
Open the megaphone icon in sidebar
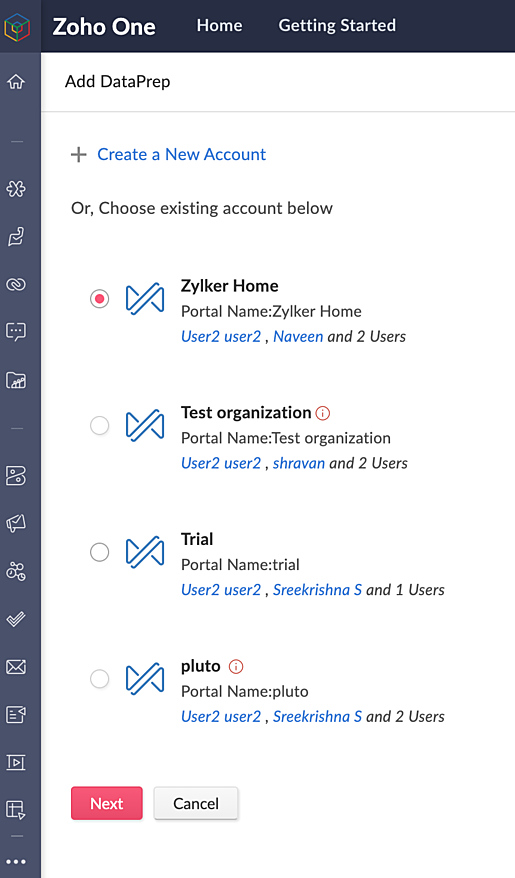tap(16, 523)
